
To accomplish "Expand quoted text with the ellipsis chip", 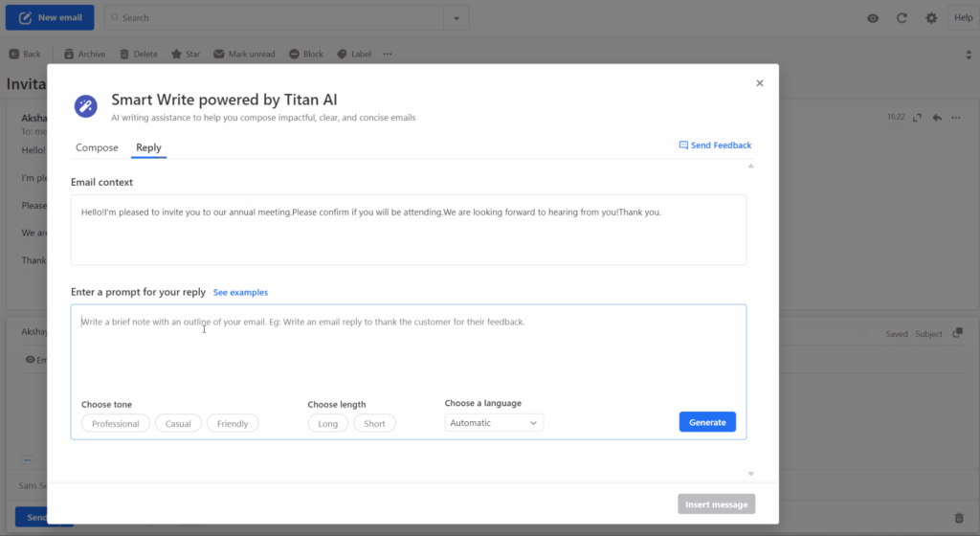I will pos(27,459).
